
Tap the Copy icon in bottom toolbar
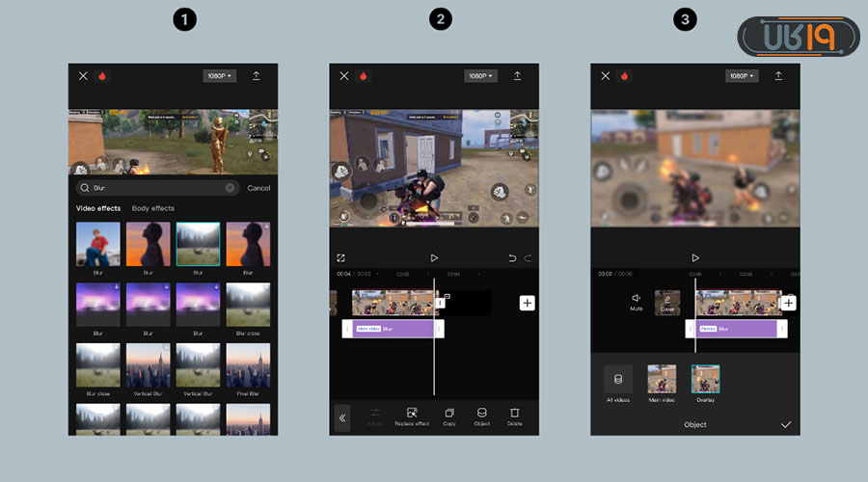tap(449, 414)
